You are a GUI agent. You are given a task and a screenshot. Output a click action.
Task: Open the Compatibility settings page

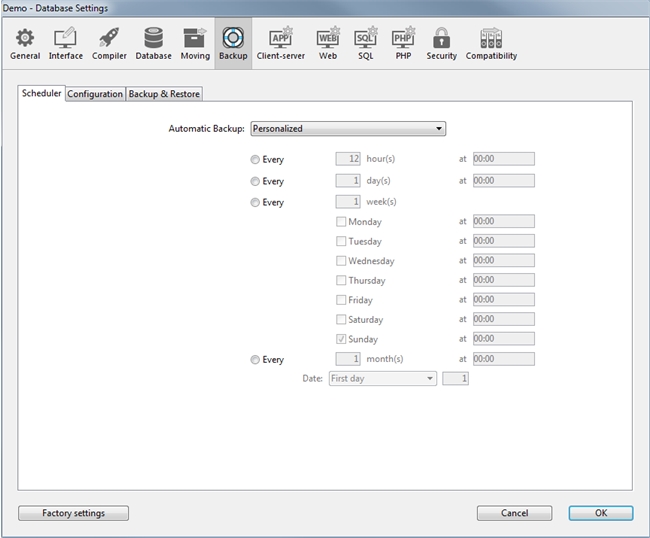491,43
